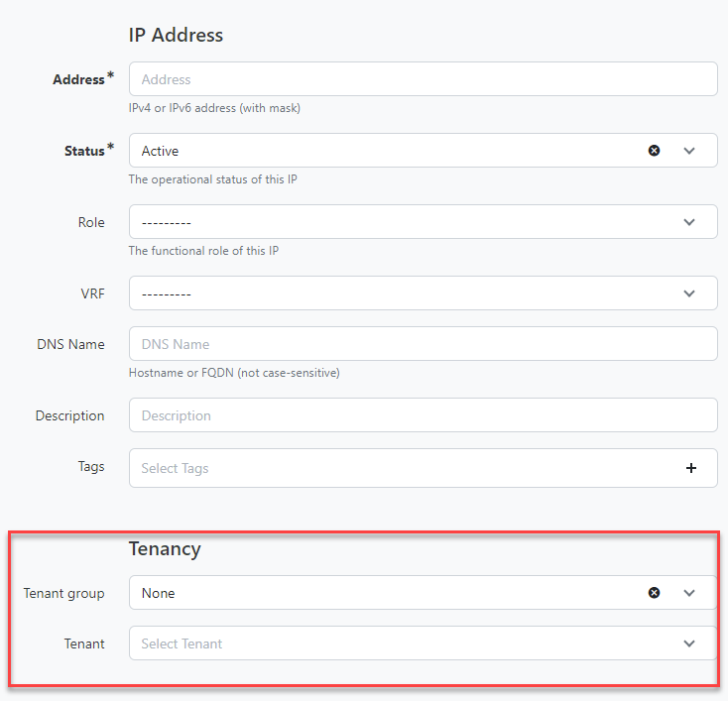Click the Description field label
The height and width of the screenshot is (701, 728).
point(69,416)
